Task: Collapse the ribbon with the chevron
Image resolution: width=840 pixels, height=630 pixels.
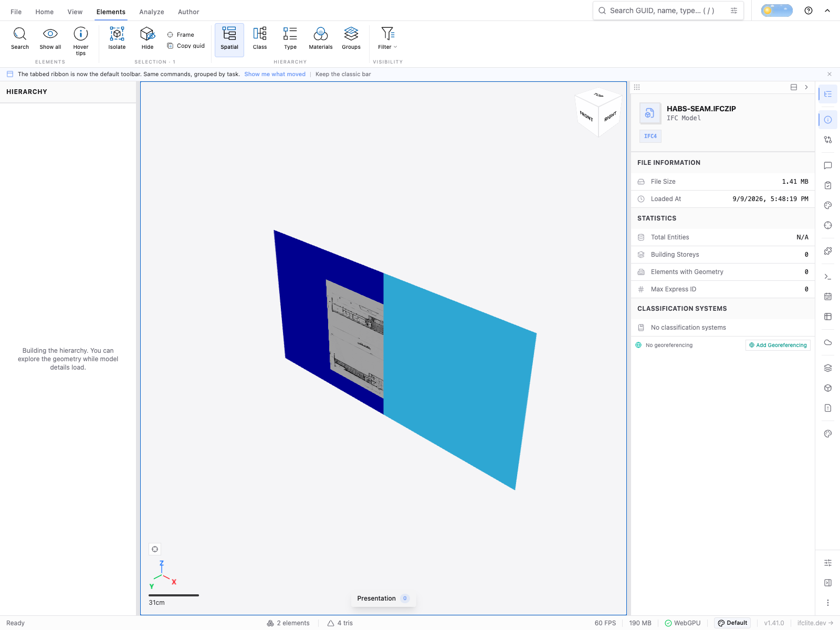Action: (x=827, y=10)
